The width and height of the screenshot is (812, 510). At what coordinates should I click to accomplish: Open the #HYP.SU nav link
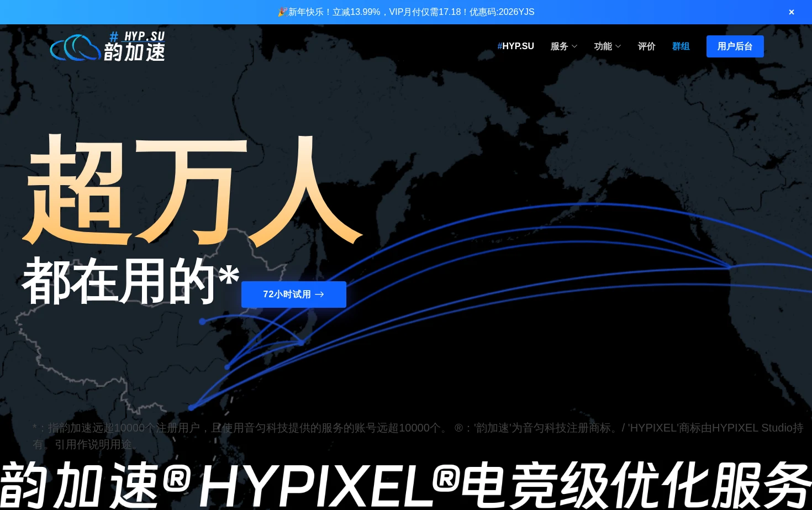coord(515,46)
